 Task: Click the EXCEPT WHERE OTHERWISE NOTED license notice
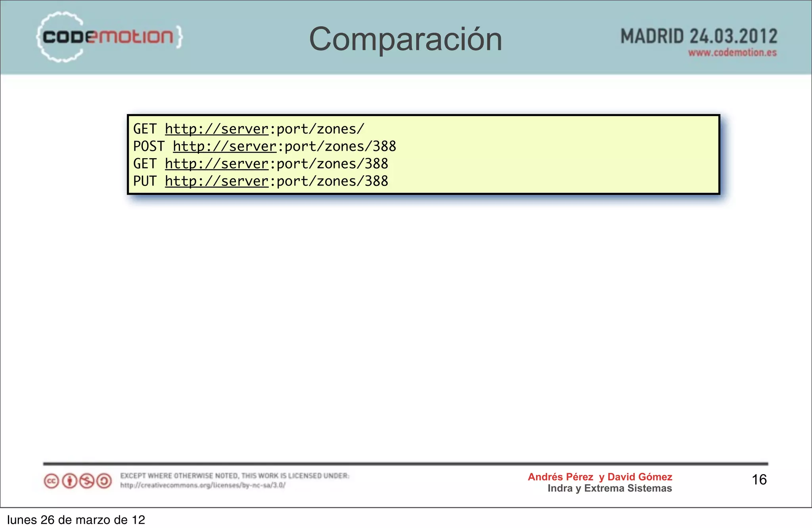click(235, 476)
